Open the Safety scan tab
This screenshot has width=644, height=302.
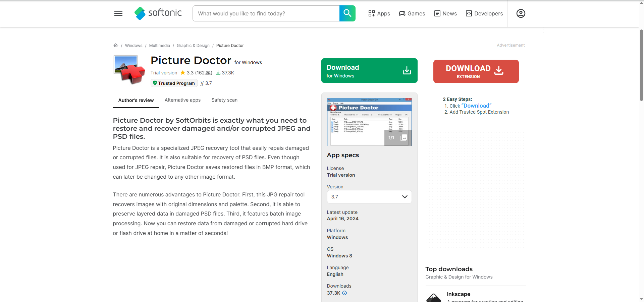coord(224,100)
